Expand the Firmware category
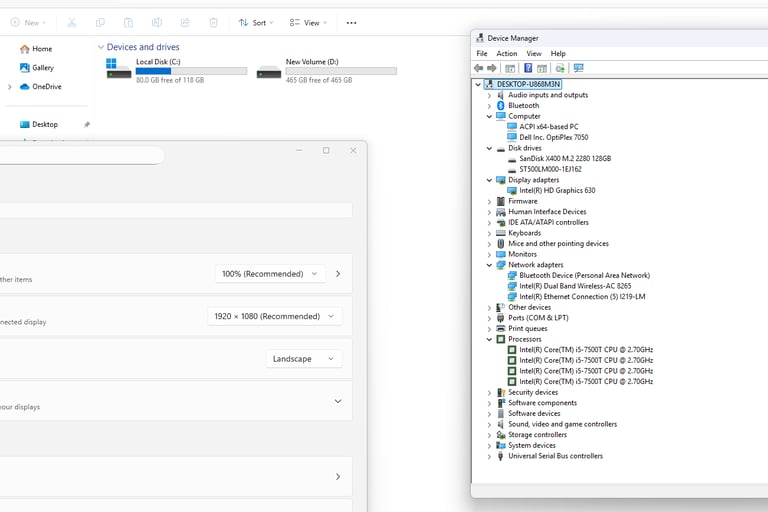 coord(489,201)
